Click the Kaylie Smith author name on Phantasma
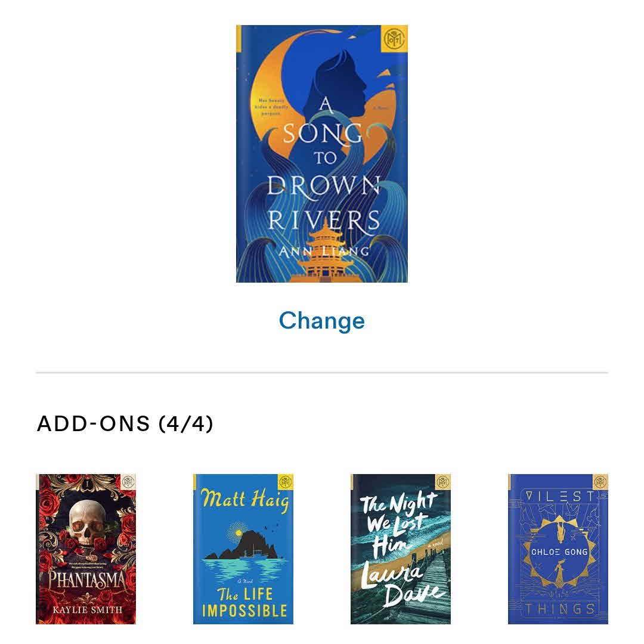 [x=87, y=609]
